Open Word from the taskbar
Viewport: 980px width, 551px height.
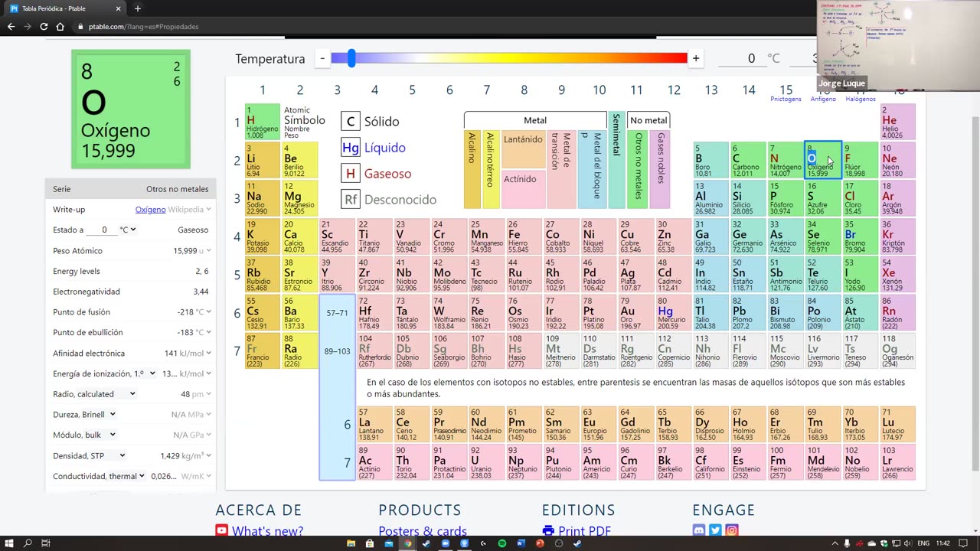521,543
